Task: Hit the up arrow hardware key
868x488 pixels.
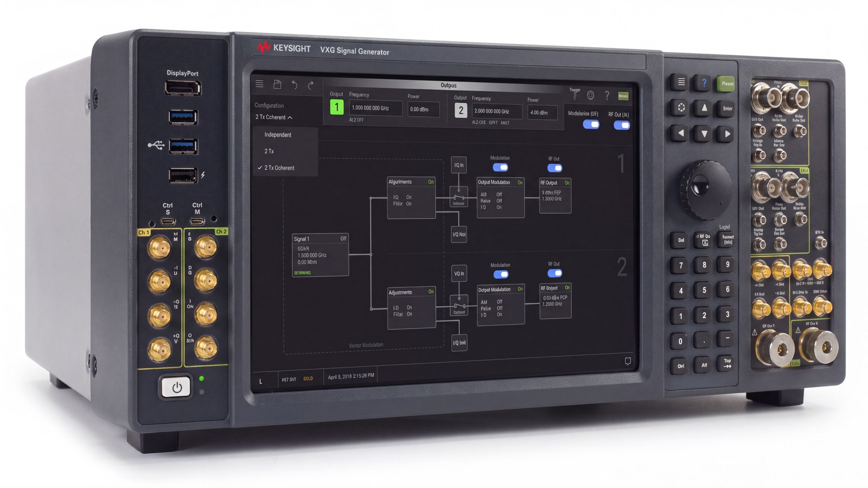Action: (704, 108)
